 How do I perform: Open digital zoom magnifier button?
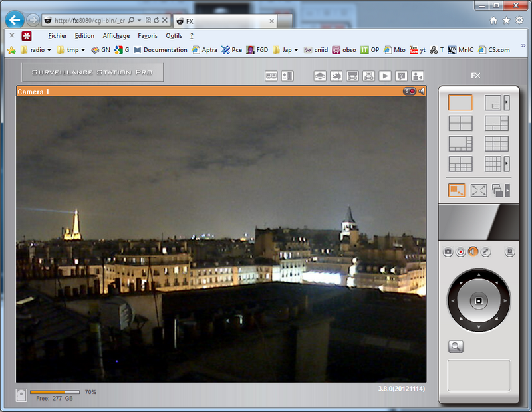(456, 347)
